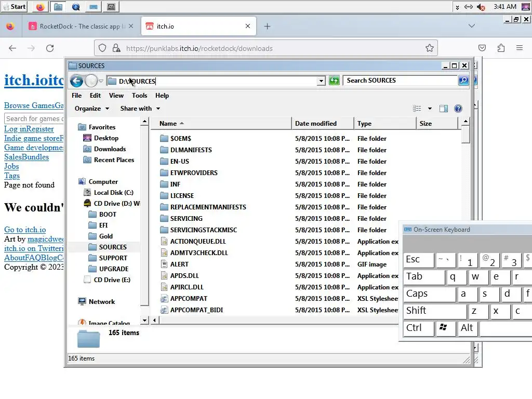Click the Firefox URL address field

click(x=271, y=48)
